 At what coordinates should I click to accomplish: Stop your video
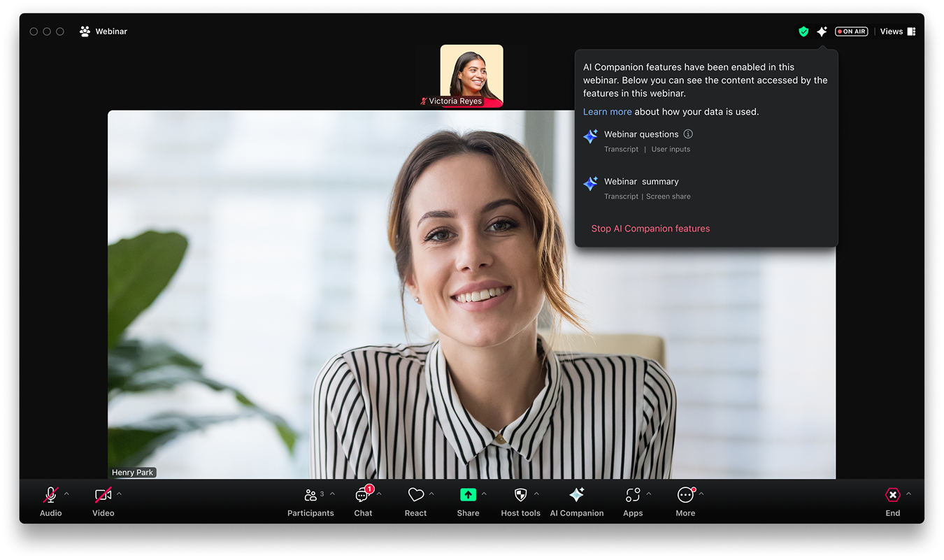point(102,495)
